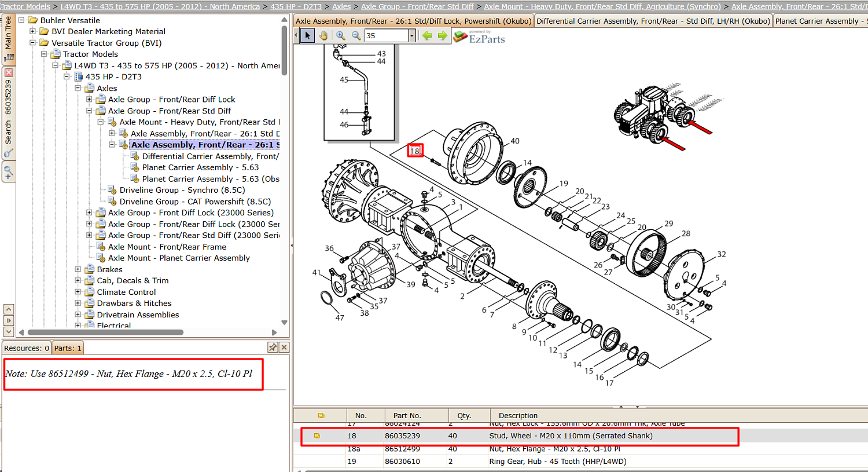The height and width of the screenshot is (472, 868).
Task: Switch to Differential Carrier Assembly (Okubo) tab
Action: [653, 21]
